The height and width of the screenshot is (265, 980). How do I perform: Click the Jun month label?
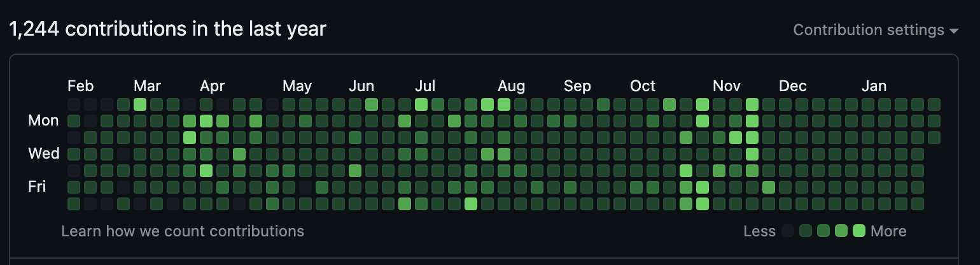[x=361, y=86]
